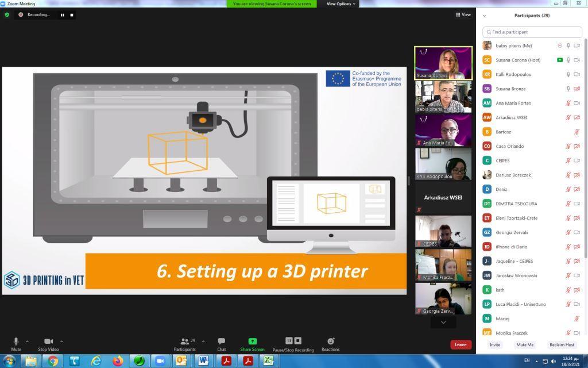Click the green Share Screen icon
The height and width of the screenshot is (368, 588).
click(252, 342)
